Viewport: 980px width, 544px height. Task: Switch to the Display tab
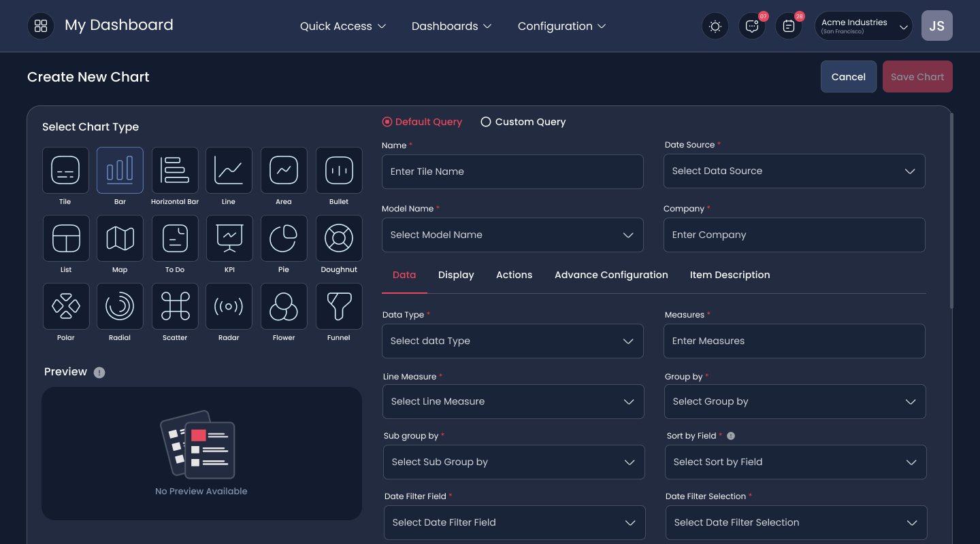(456, 275)
